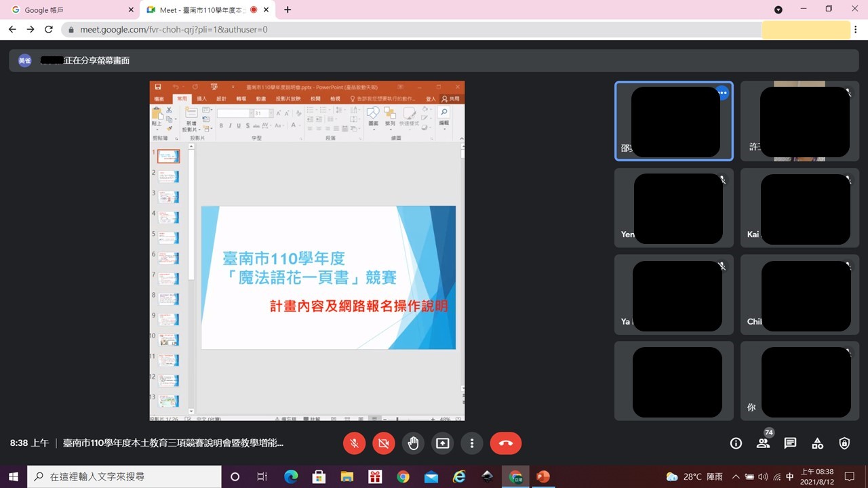
Task: Switch to the Google 帳戶 tab
Action: [70, 10]
